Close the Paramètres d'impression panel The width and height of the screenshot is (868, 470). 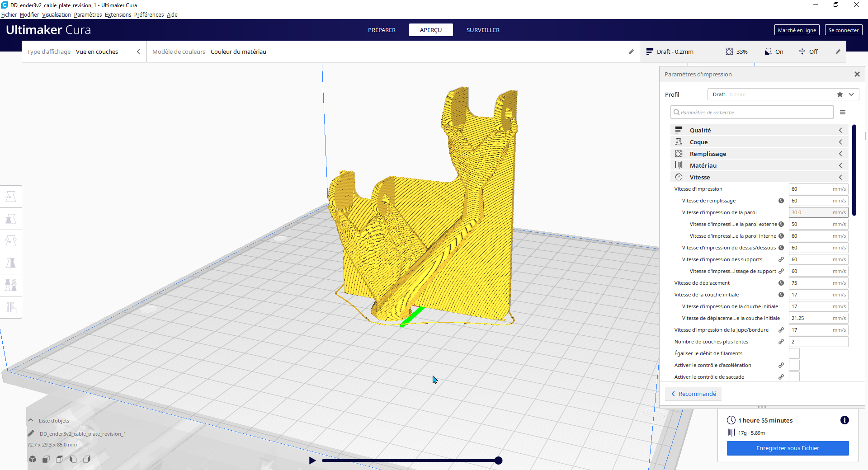coord(857,74)
